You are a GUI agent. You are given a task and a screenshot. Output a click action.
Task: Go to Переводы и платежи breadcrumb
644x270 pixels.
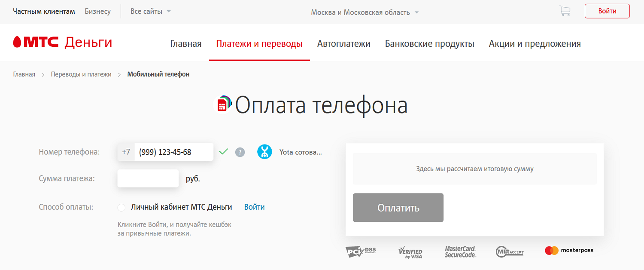click(81, 74)
